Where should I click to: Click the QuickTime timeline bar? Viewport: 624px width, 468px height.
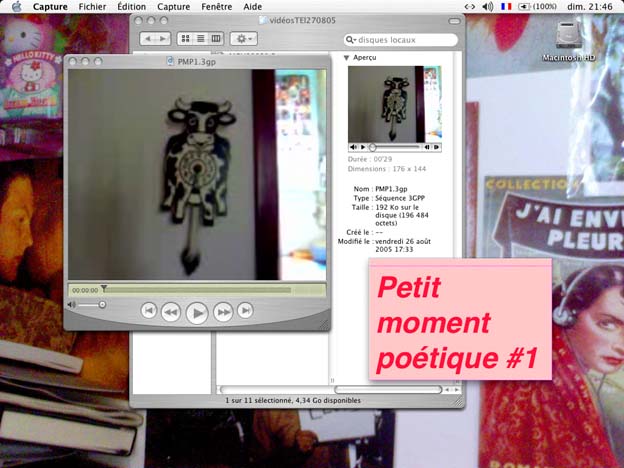pyautogui.click(x=197, y=290)
